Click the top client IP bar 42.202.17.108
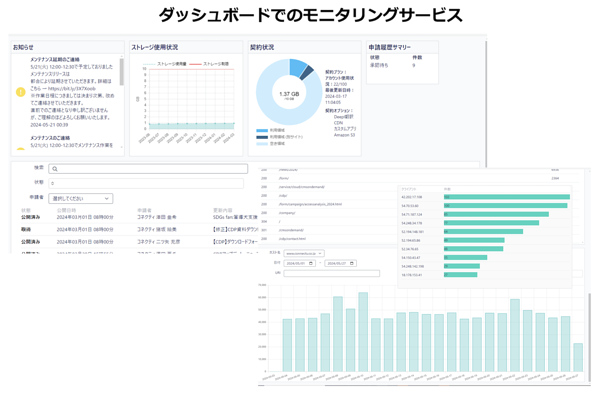The image size is (600, 394). (x=507, y=197)
